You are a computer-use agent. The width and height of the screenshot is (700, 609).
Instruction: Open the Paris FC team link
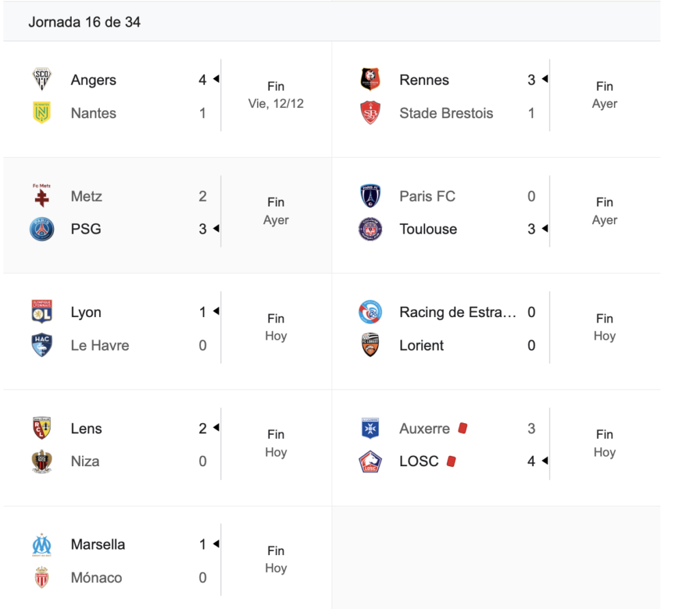pos(427,196)
